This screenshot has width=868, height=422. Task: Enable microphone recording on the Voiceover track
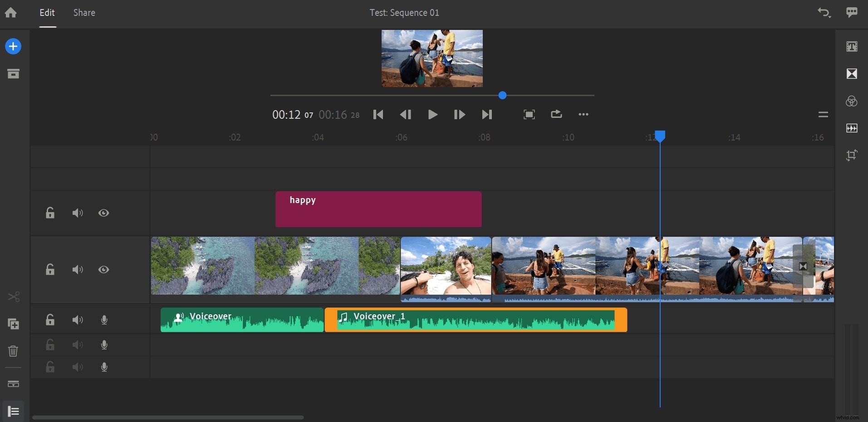[104, 320]
